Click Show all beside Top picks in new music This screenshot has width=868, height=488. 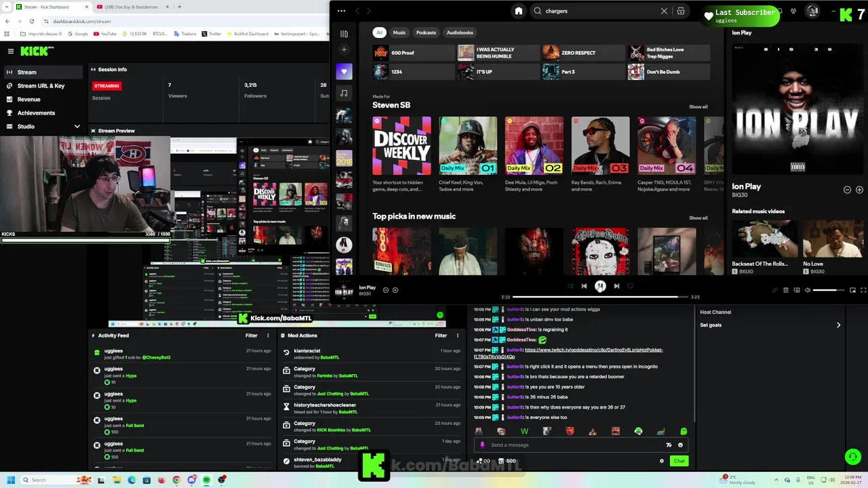698,218
